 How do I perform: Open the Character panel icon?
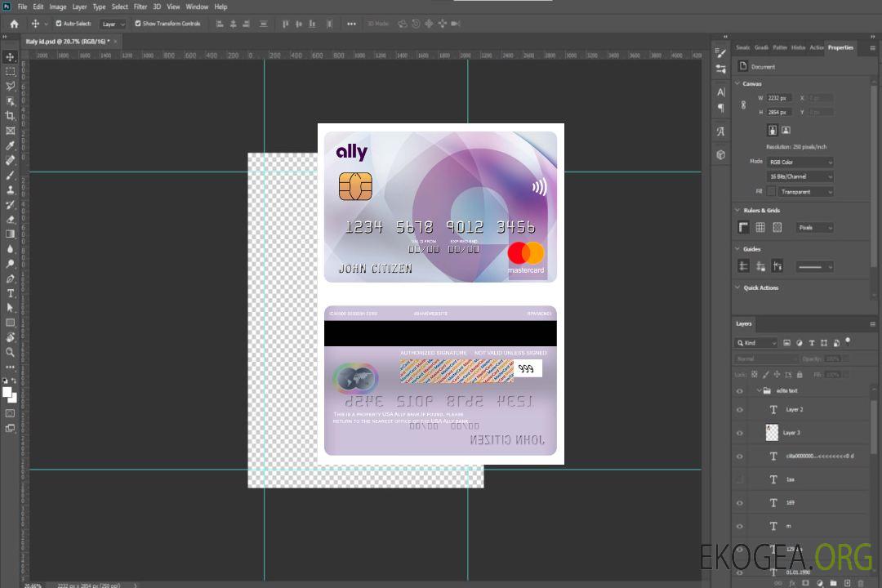[720, 92]
